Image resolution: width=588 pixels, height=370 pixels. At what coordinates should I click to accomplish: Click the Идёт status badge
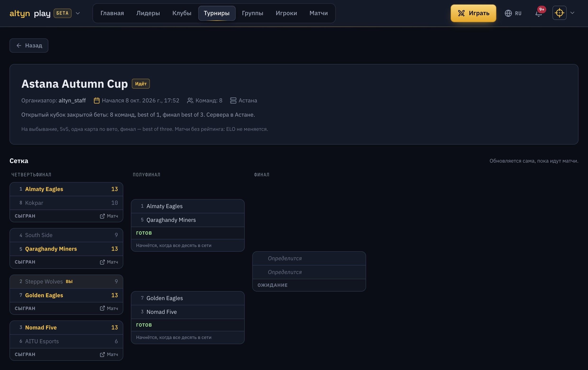point(141,84)
